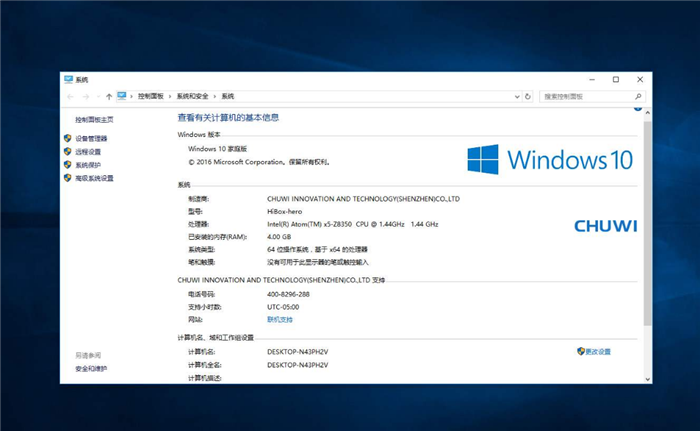700x431 pixels.
Task: Click the vertical scrollbar thumb
Action: point(647,223)
